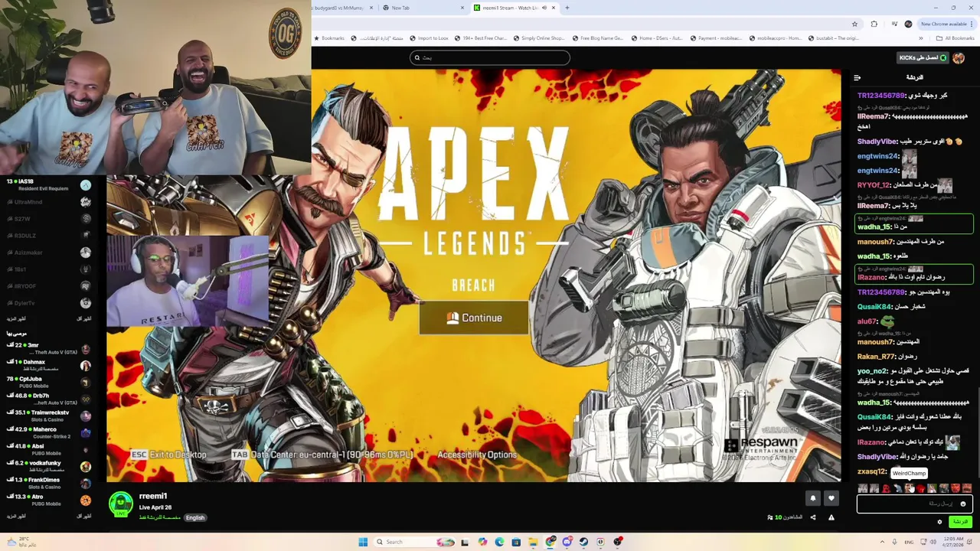Open Trainwreckstv channel in sidebar
Screen dimensions: 980x551
pos(48,416)
